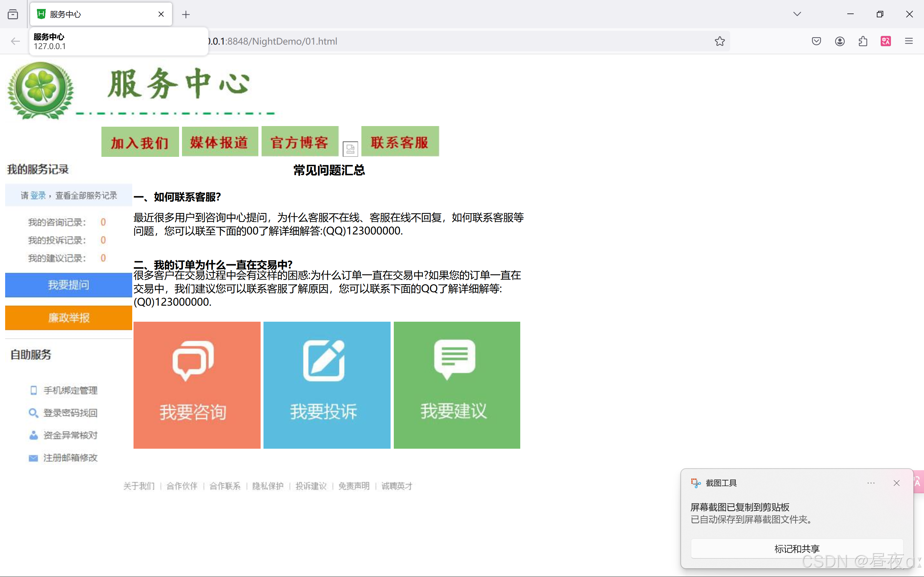Open the recent tabs list icon

pos(13,14)
